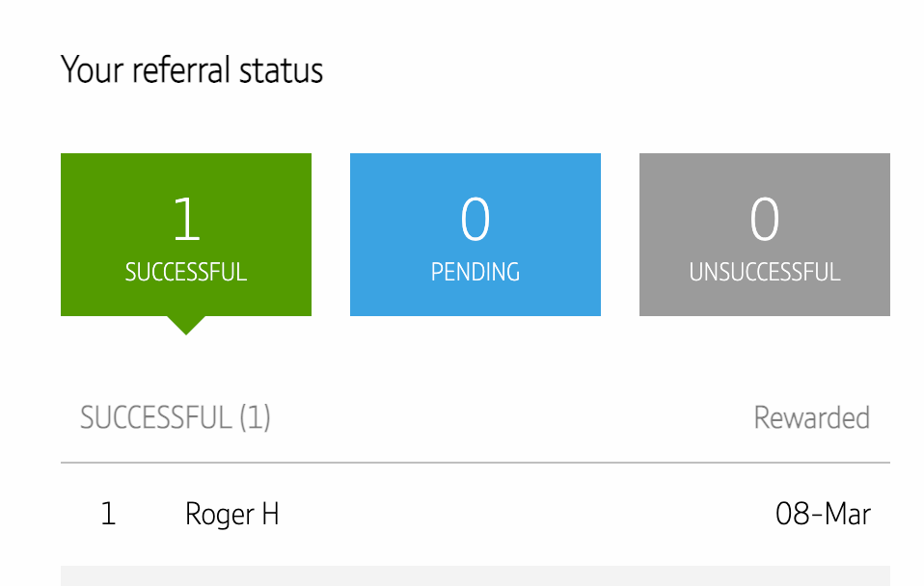Click the grey bar below Roger H row
Screen dimensions: 924x586
coord(475,576)
